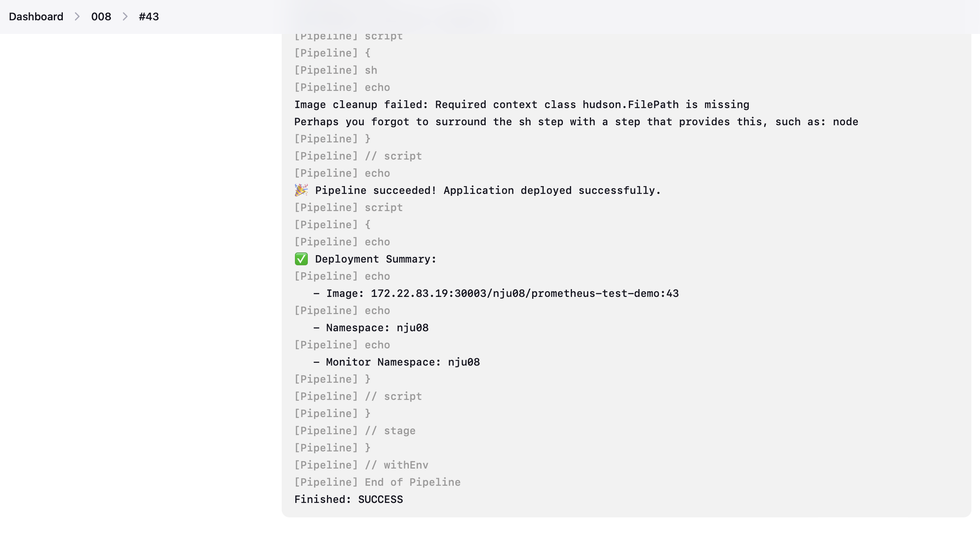Expand the chevron after Dashboard breadcrumb
Viewport: 980px width, 547px height.
tap(77, 17)
